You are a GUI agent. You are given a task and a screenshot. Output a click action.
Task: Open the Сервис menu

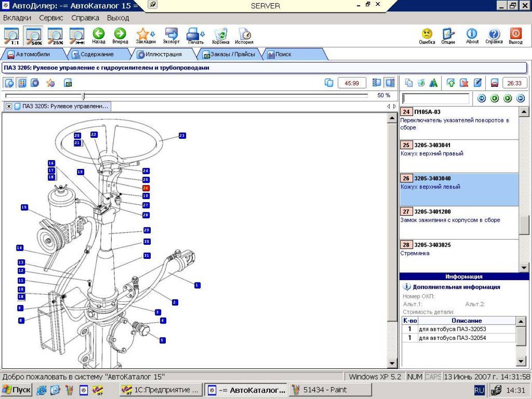click(51, 18)
